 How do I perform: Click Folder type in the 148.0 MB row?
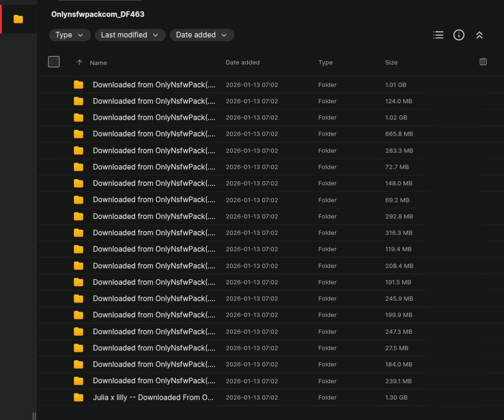click(x=327, y=183)
